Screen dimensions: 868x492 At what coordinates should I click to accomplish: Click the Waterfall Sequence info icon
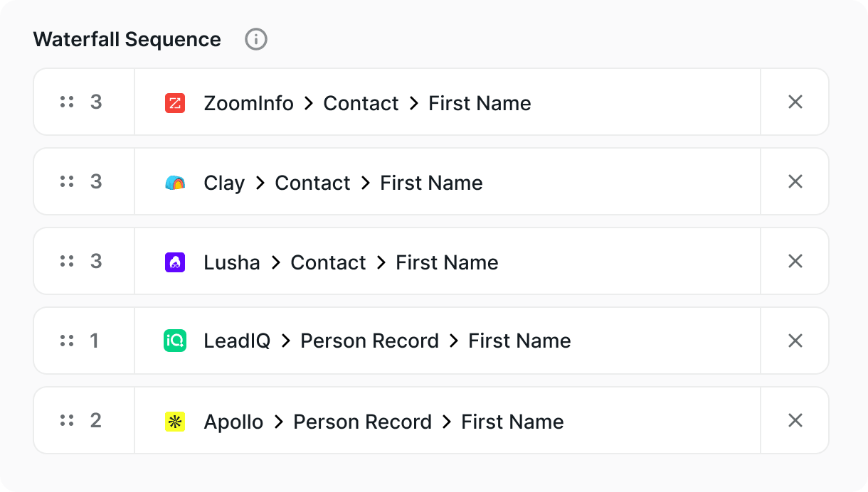coord(256,39)
